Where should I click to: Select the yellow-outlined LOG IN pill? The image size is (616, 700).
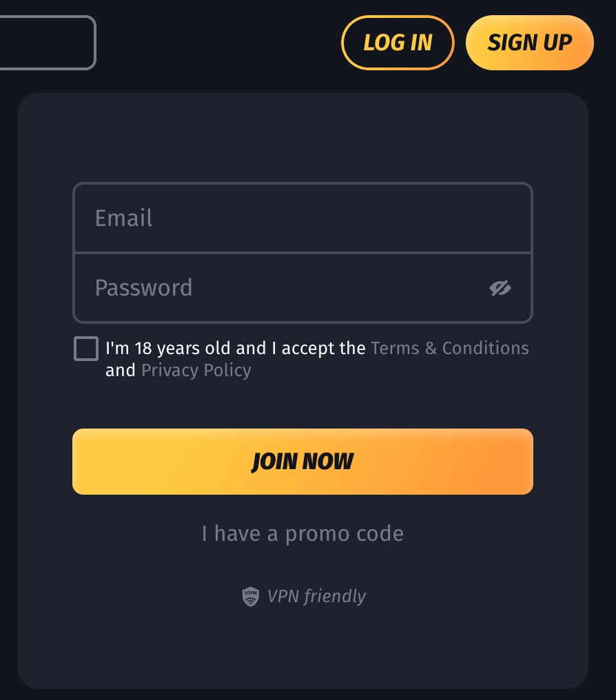click(x=398, y=43)
